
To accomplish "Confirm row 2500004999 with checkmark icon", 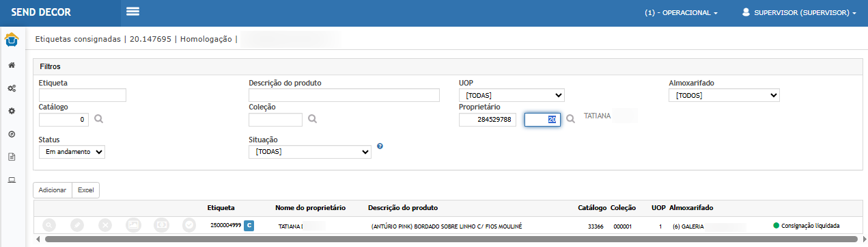I will 189,224.
